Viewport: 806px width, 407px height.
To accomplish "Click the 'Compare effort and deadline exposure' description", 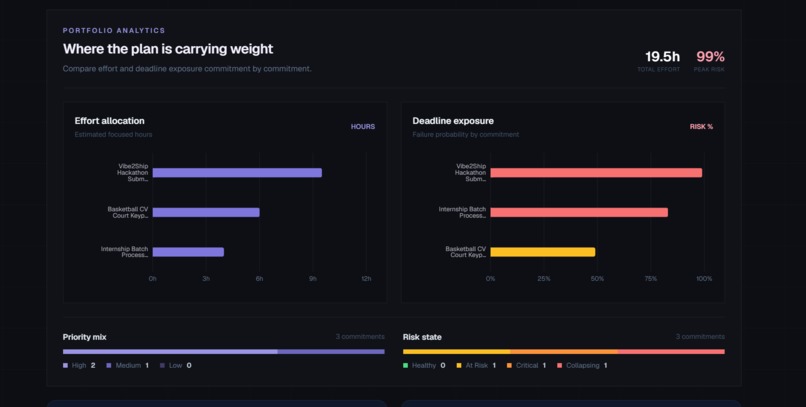I will [187, 68].
